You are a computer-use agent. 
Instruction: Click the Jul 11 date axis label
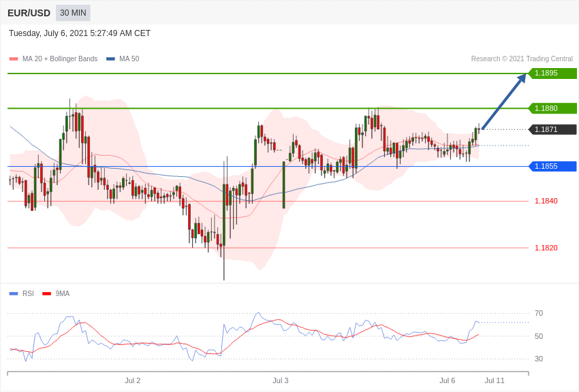coord(495,380)
